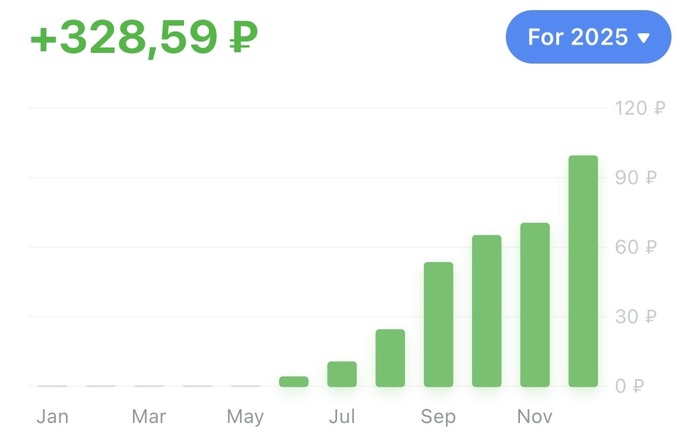Click the 30 ₽ axis value
The height and width of the screenshot is (445, 700).
coord(637,317)
